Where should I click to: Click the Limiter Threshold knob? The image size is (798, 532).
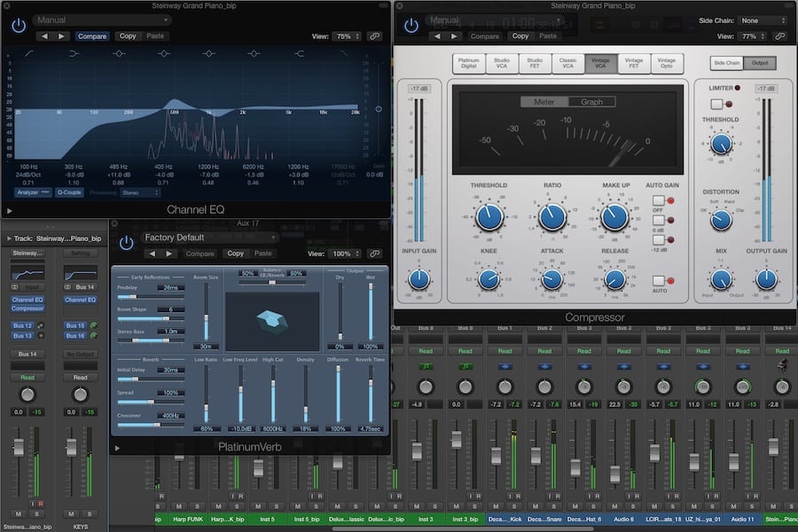[721, 144]
